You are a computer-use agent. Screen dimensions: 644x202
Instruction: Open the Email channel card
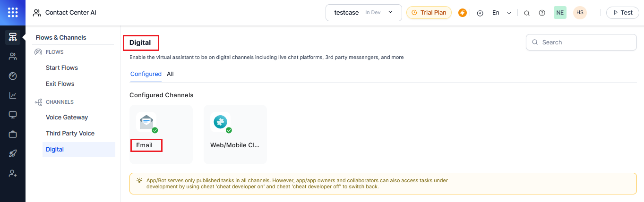pyautogui.click(x=161, y=134)
